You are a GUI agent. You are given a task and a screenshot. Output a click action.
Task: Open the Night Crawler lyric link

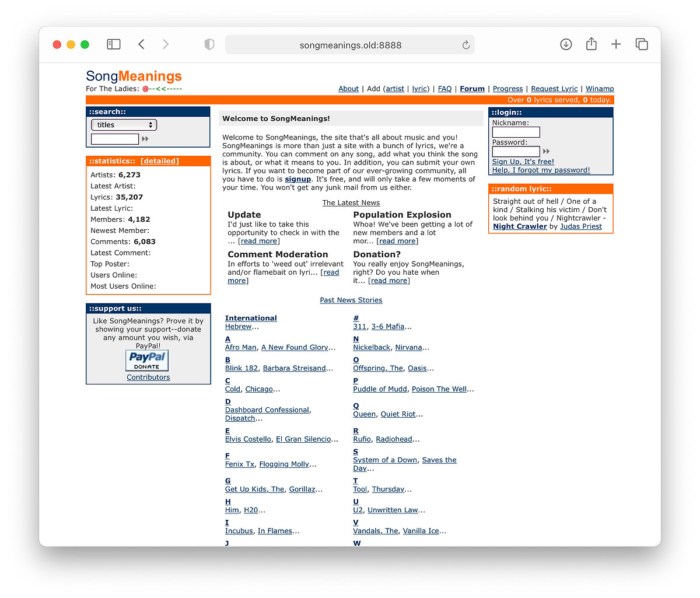point(520,226)
